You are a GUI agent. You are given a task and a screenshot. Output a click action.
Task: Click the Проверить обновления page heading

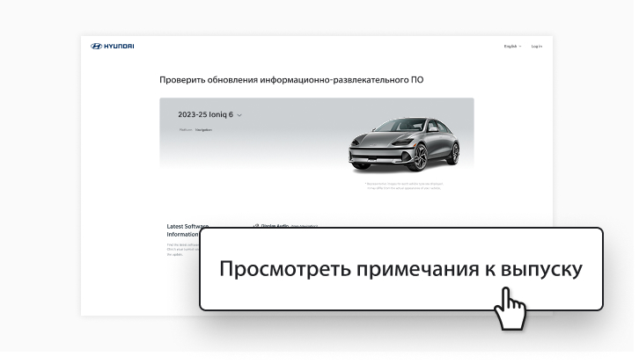pos(290,80)
